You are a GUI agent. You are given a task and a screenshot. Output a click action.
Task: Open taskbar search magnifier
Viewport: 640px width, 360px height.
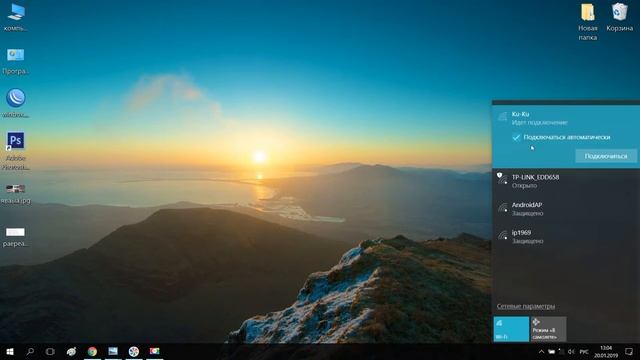coord(30,351)
